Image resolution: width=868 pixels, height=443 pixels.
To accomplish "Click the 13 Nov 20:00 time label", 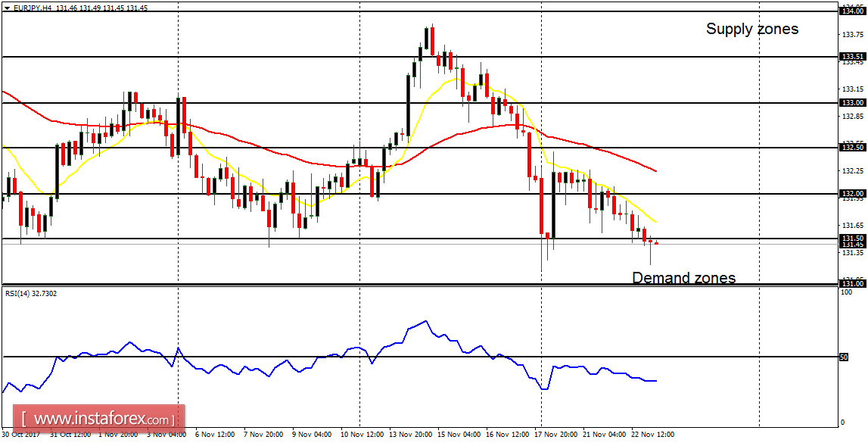I will 409,434.
